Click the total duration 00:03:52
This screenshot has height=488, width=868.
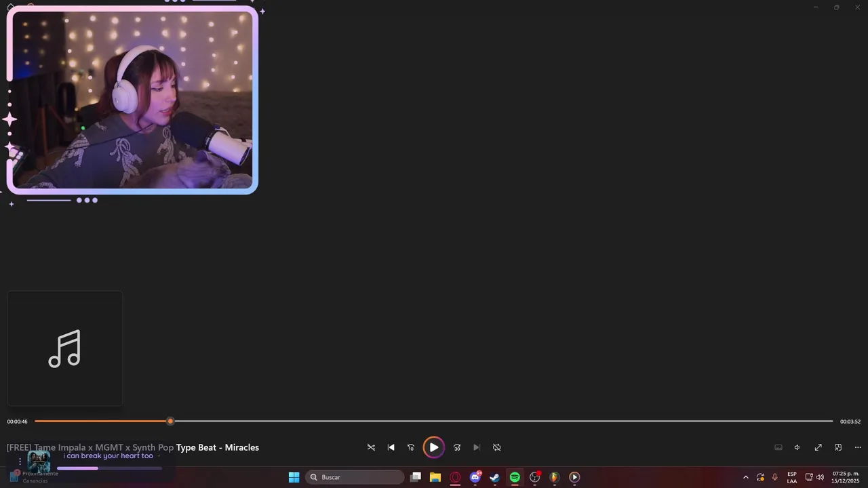850,422
